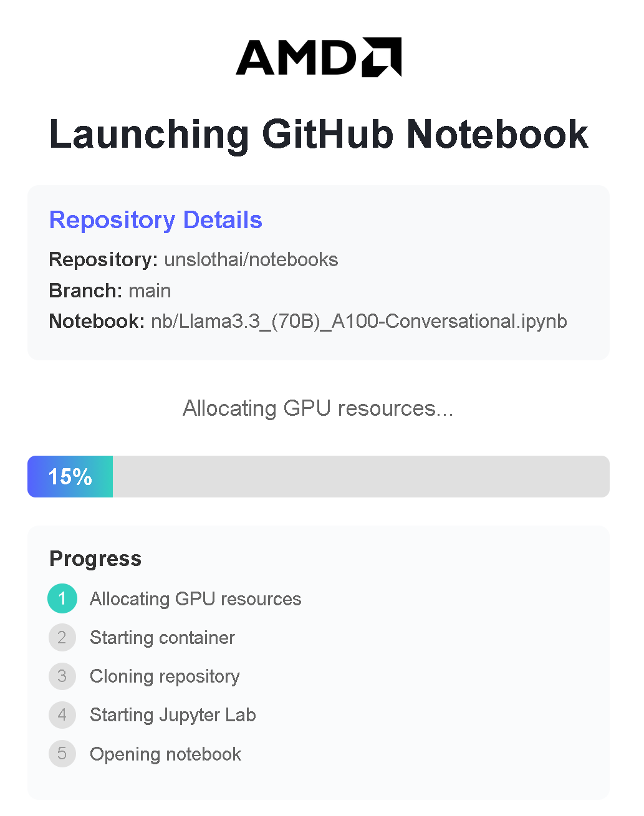Click the main branch name
The height and width of the screenshot is (816, 644).
150,290
